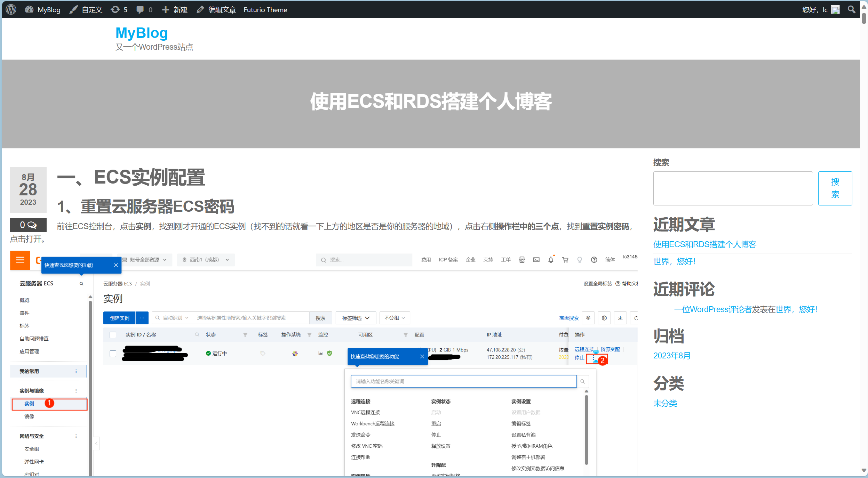Open the shopping cart icon

565,260
